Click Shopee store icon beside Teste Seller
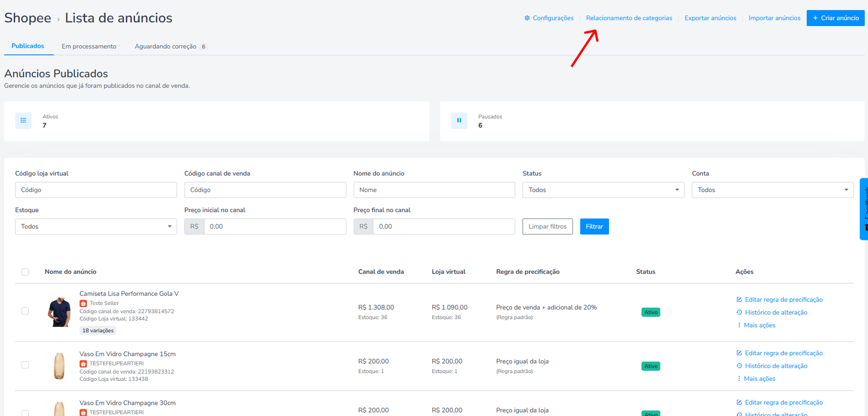The width and height of the screenshot is (868, 416). (x=83, y=304)
